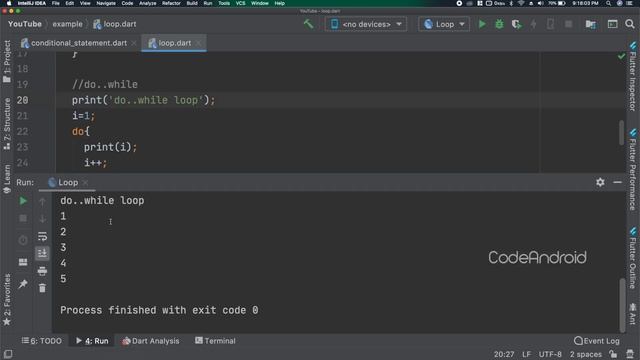Open the Project tool window
This screenshot has height=360, width=640.
coord(7,61)
